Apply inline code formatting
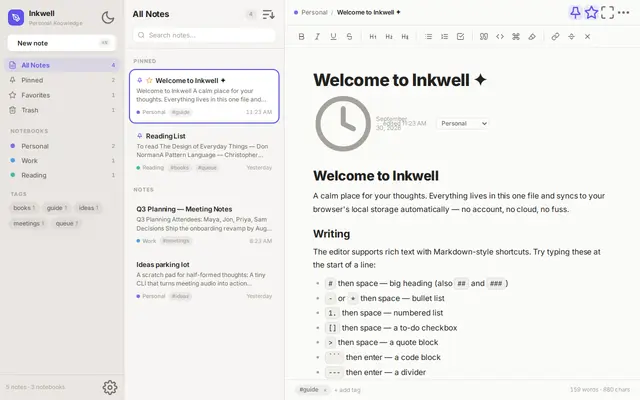Screen dimensions: 640x400 click(x=500, y=37)
